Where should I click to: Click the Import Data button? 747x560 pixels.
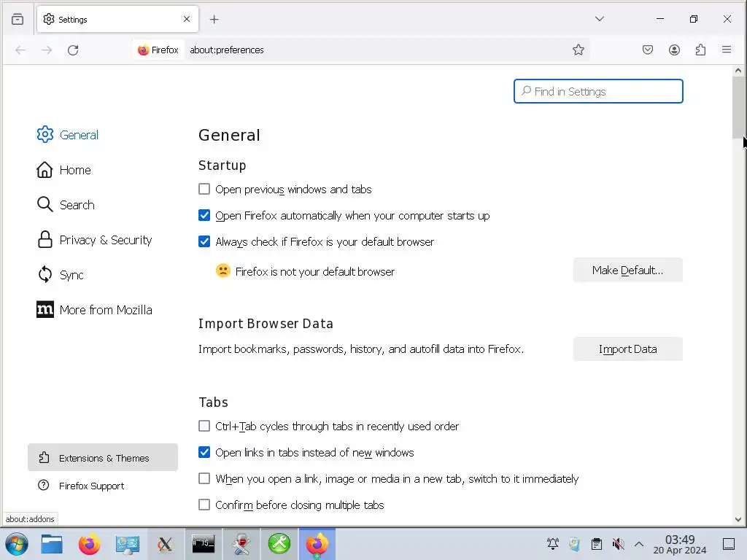click(627, 349)
